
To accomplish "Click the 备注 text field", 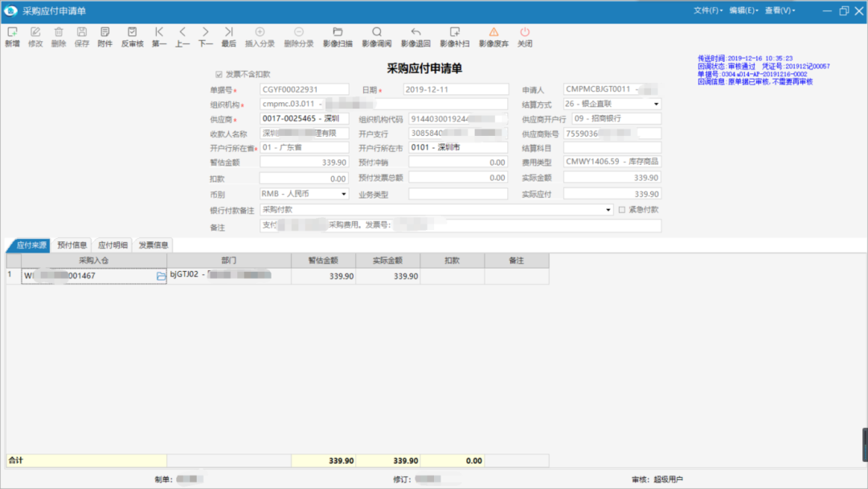I will tap(461, 225).
